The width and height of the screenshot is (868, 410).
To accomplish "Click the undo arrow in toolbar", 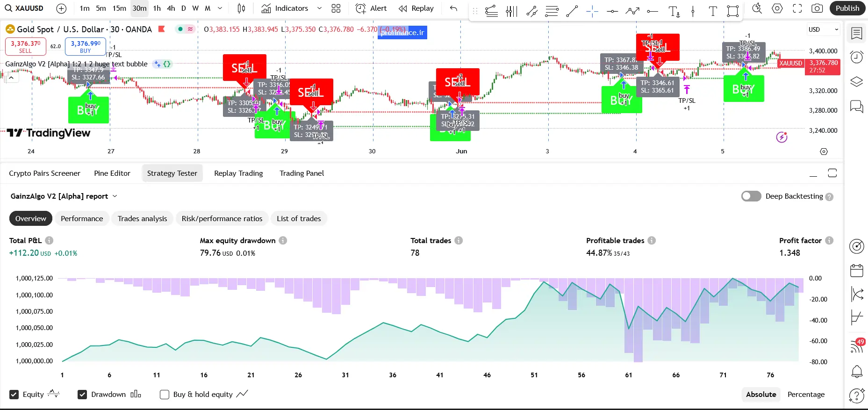I will (x=453, y=8).
